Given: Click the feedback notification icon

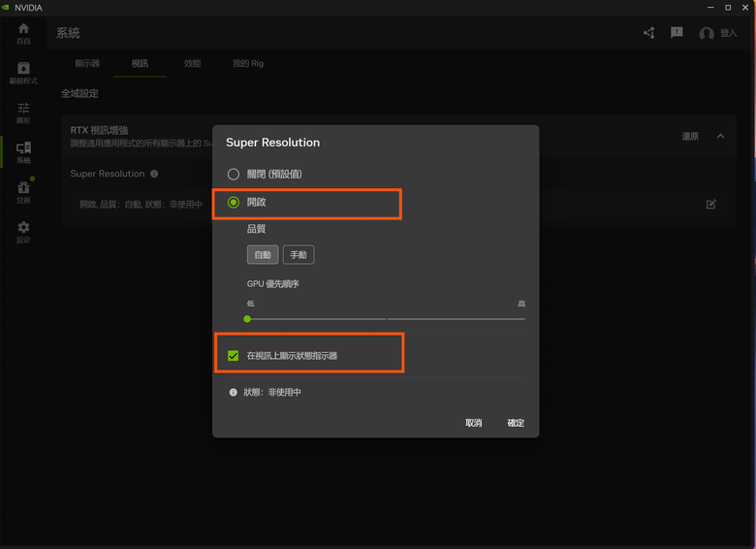Looking at the screenshot, I should [x=677, y=32].
